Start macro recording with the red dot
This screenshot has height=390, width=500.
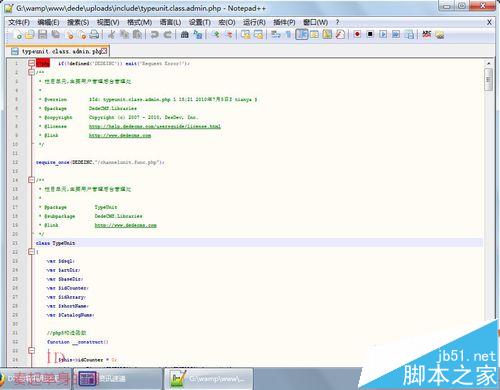[x=357, y=34]
